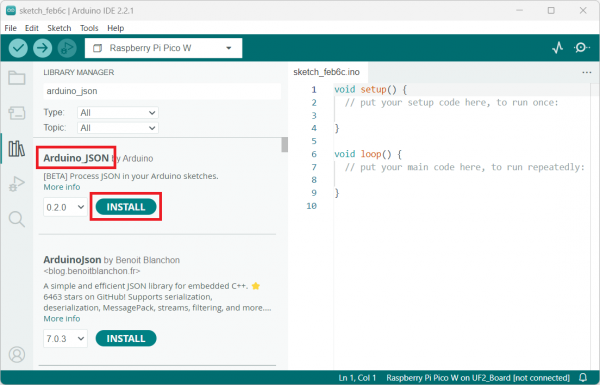Click the Upload arrow button
This screenshot has height=385, width=600.
[42, 48]
